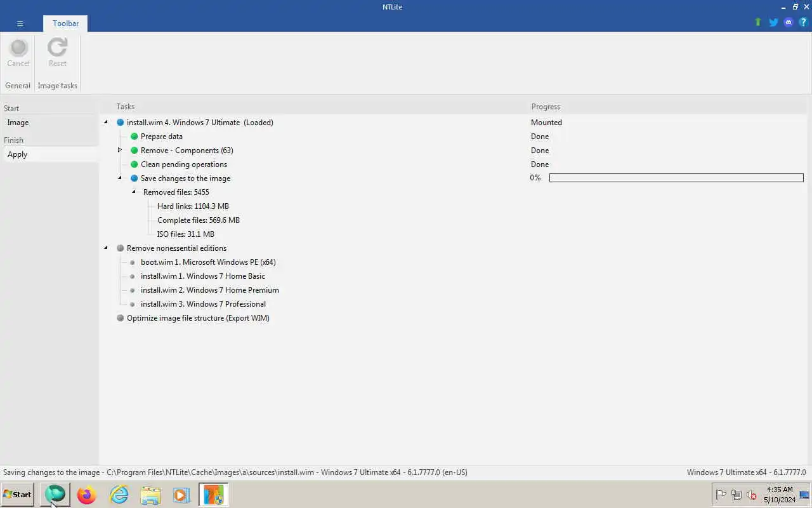Click the Progress column header
The width and height of the screenshot is (812, 508).
coord(546,107)
